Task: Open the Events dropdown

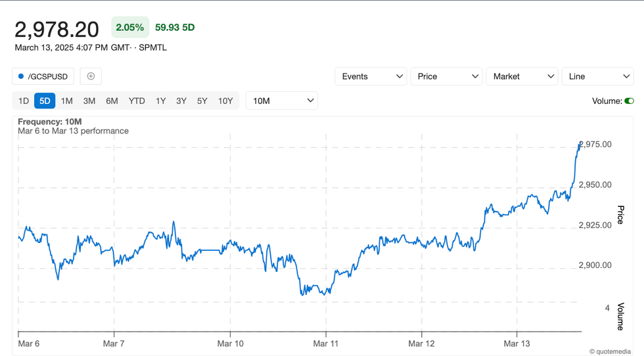Action: point(371,76)
